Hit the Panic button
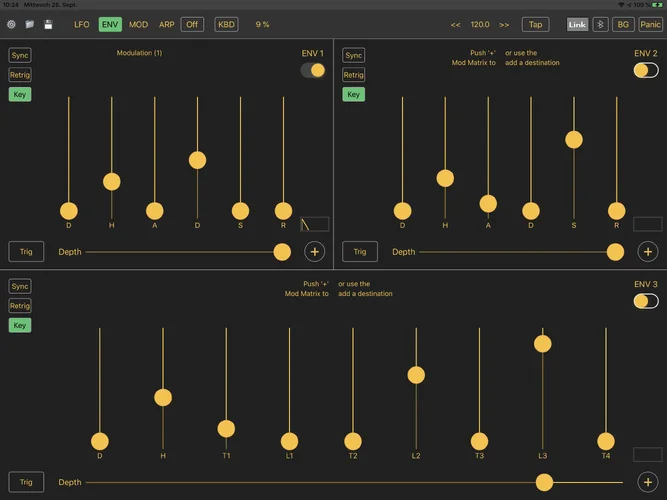This screenshot has height=500, width=667. pyautogui.click(x=650, y=24)
